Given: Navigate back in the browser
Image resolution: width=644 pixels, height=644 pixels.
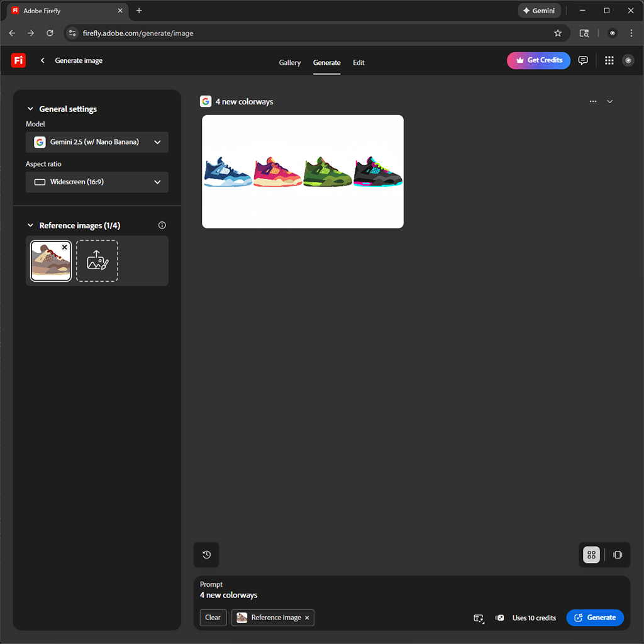Looking at the screenshot, I should 13,33.
